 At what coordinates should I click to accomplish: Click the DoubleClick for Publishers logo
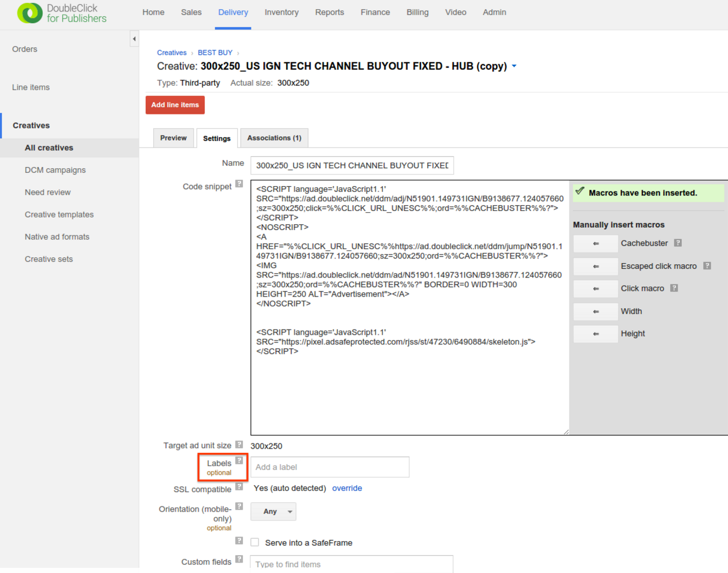[62, 13]
